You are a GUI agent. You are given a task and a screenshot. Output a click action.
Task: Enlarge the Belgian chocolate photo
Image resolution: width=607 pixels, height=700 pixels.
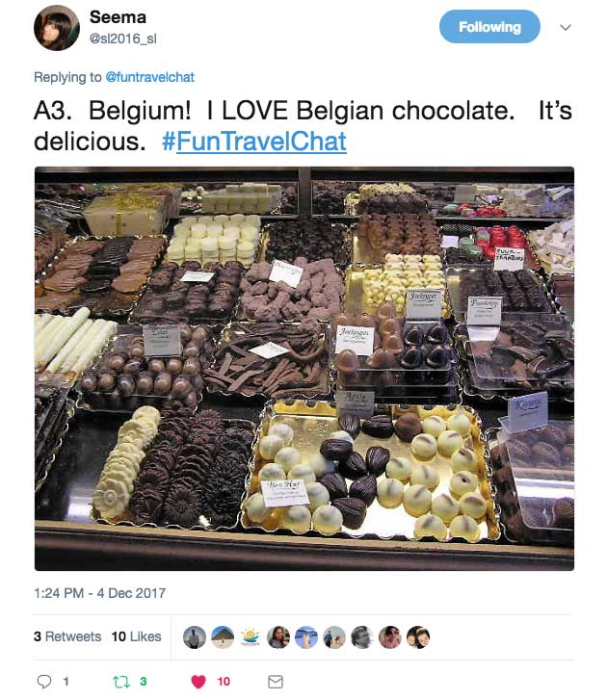tap(304, 368)
